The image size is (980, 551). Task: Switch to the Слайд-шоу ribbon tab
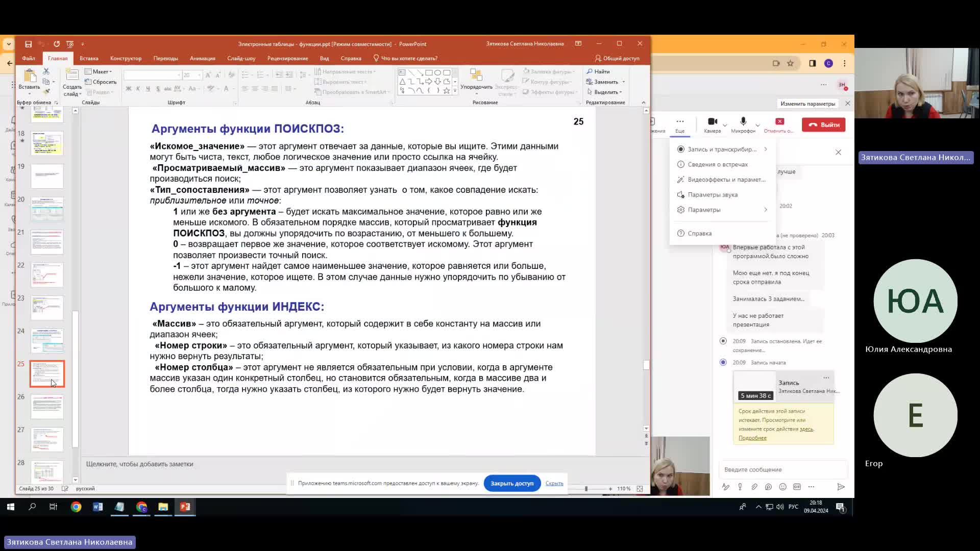pos(241,58)
